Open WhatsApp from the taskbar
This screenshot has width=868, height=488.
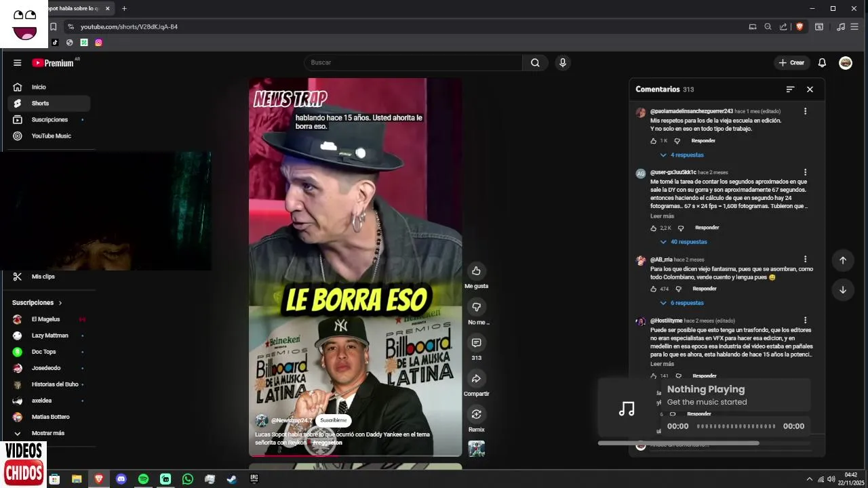click(188, 479)
